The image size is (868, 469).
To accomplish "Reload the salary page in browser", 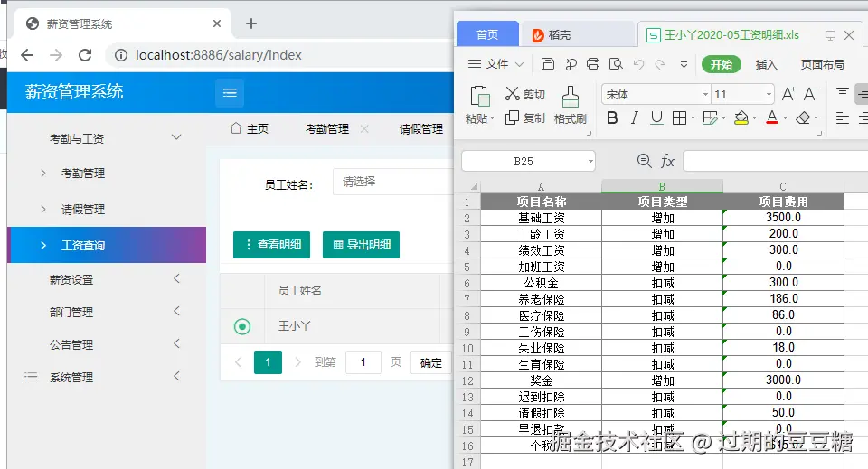I will click(85, 55).
